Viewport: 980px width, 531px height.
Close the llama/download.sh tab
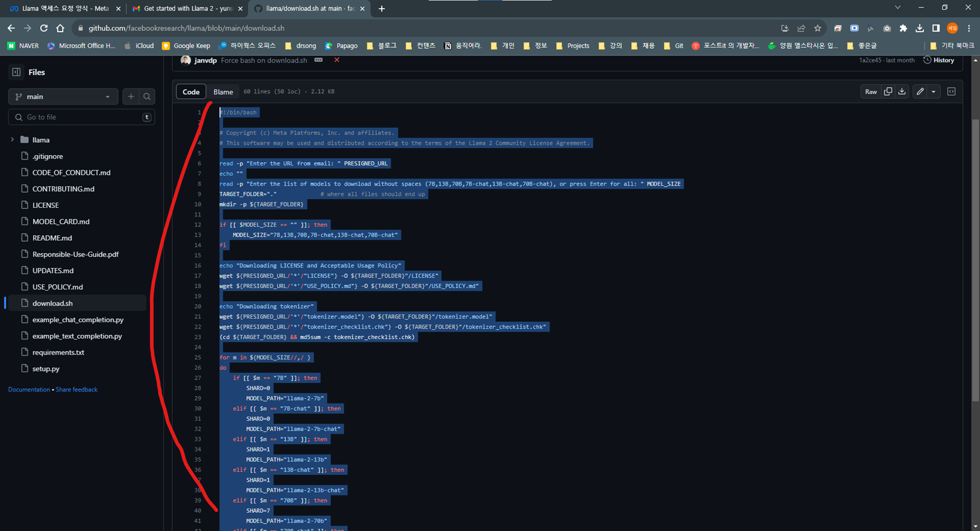point(362,9)
